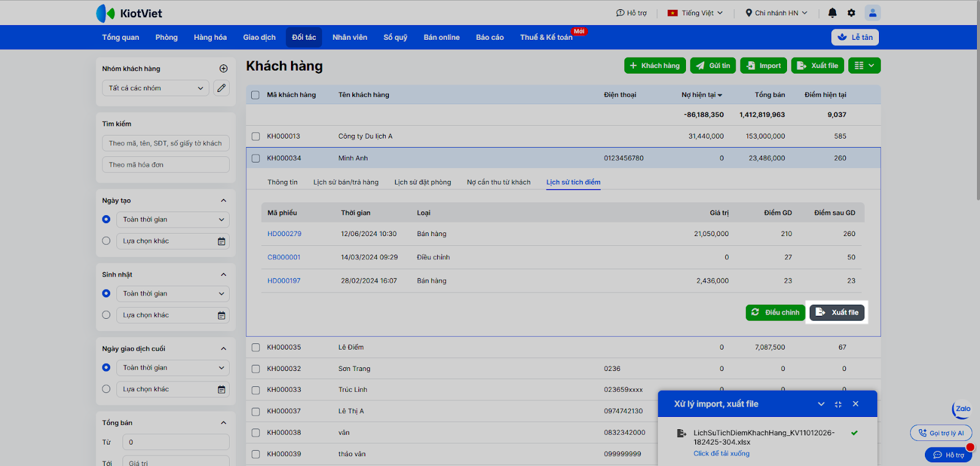Open the Chi nhánh HN branch selector
The width and height of the screenshot is (980, 466).
(776, 13)
